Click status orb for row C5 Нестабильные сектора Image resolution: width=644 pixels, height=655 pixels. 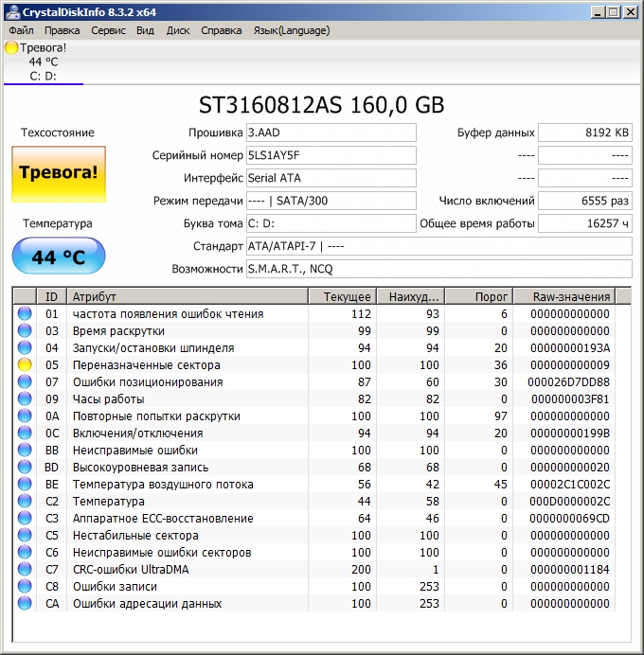click(x=25, y=535)
